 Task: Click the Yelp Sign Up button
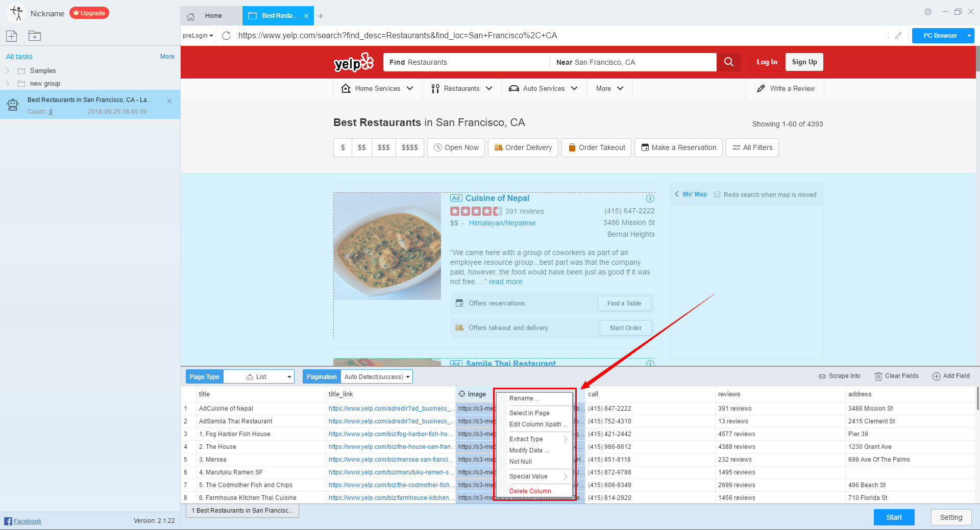click(x=804, y=62)
